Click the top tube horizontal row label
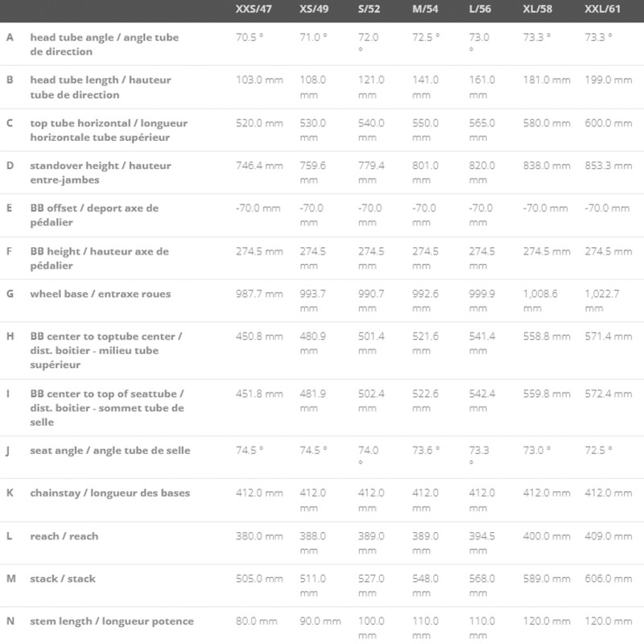The width and height of the screenshot is (644, 644). click(x=109, y=130)
